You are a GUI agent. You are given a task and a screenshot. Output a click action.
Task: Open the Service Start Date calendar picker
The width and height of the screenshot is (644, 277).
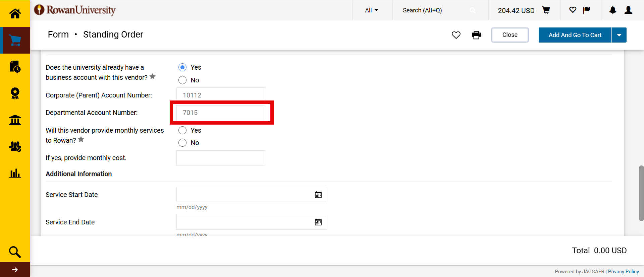[318, 195]
